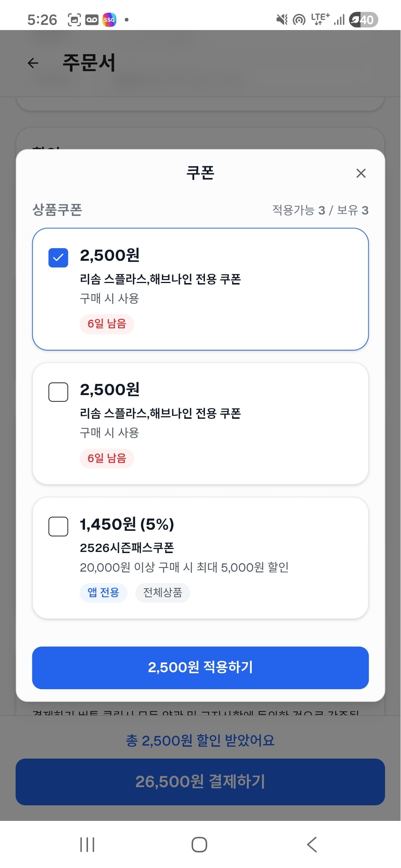Tap the Android recent apps icon
Viewport: 401px width, 868px height.
coord(87,845)
